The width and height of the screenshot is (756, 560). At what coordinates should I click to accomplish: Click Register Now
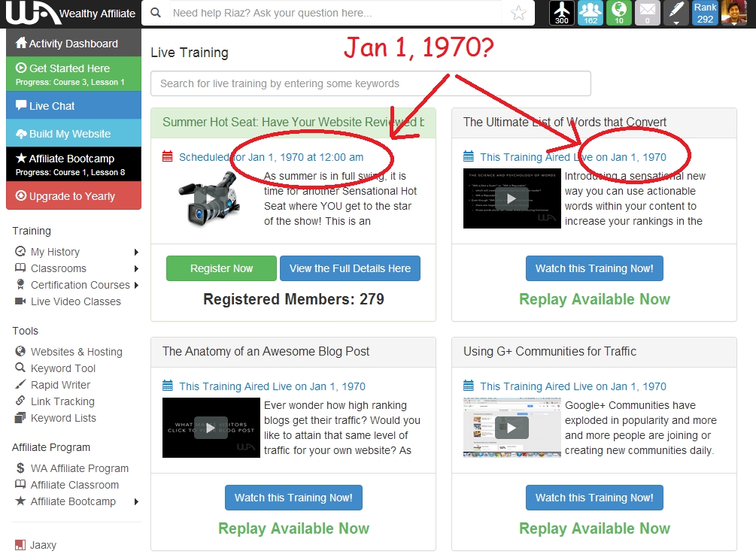coord(221,268)
